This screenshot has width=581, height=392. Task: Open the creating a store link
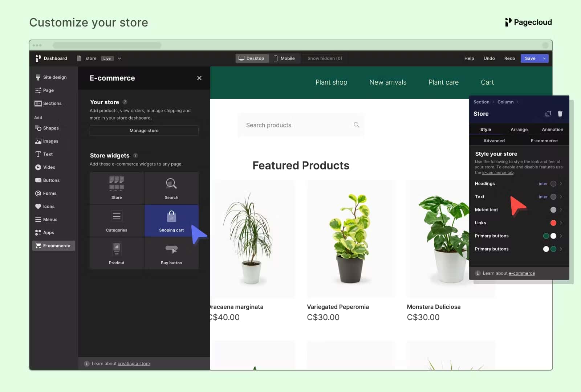point(134,364)
